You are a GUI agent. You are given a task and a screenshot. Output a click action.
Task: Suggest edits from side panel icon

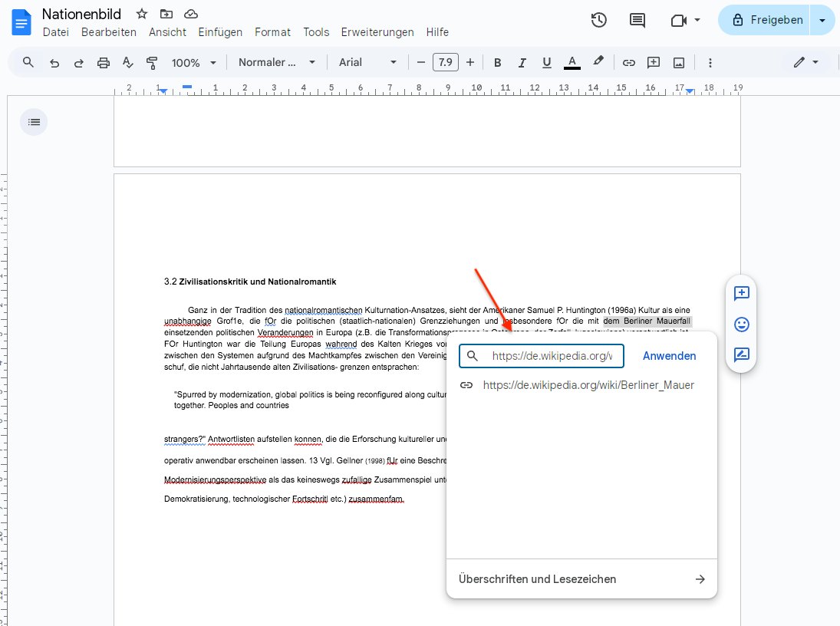pos(742,354)
